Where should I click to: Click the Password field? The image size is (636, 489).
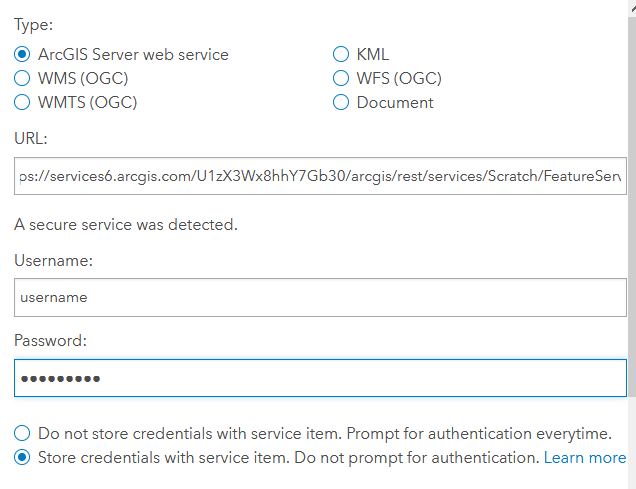tap(320, 378)
